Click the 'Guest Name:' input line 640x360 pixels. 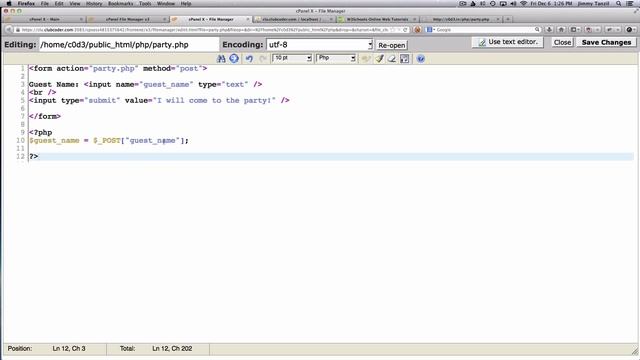145,84
